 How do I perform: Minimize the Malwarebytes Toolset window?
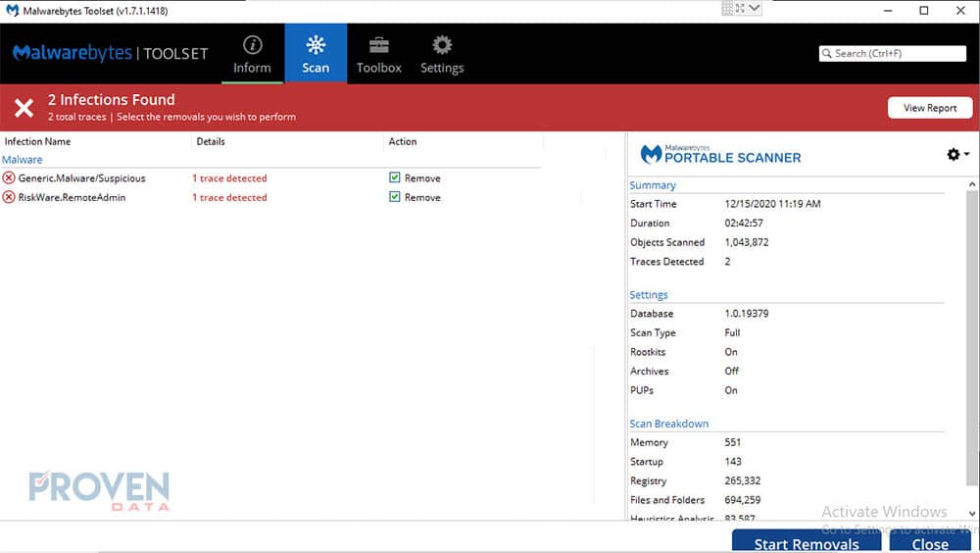pos(888,11)
